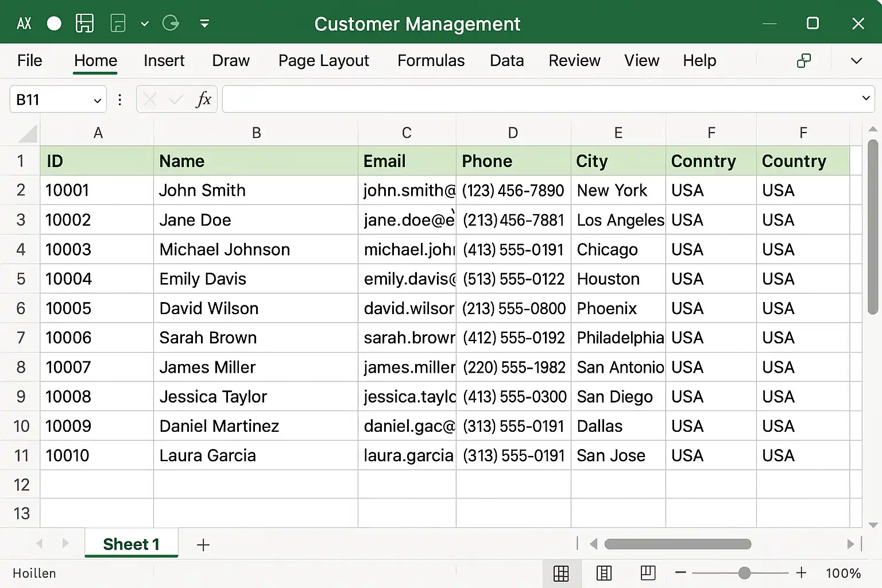Click the zoom slider handle
Screen dimensions: 882x588
coord(744,572)
